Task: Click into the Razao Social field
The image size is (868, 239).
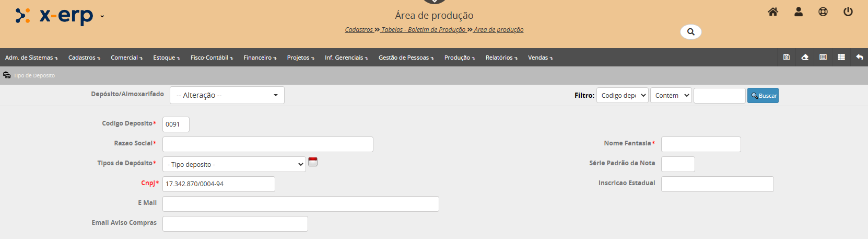Action: [267, 144]
